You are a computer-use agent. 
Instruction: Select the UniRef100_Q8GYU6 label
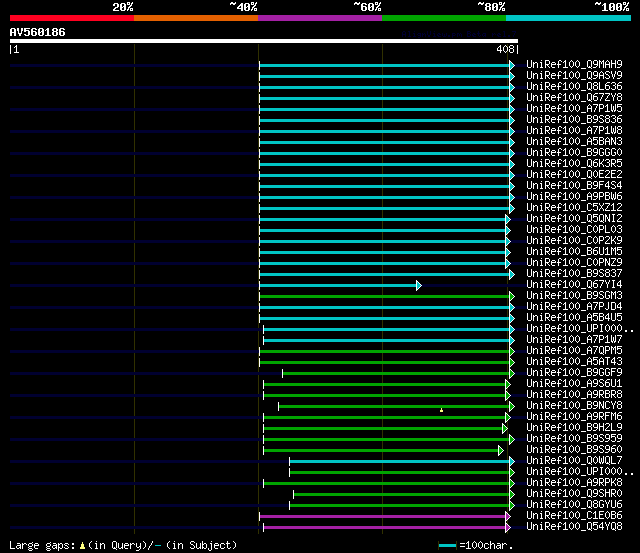pyautogui.click(x=574, y=505)
